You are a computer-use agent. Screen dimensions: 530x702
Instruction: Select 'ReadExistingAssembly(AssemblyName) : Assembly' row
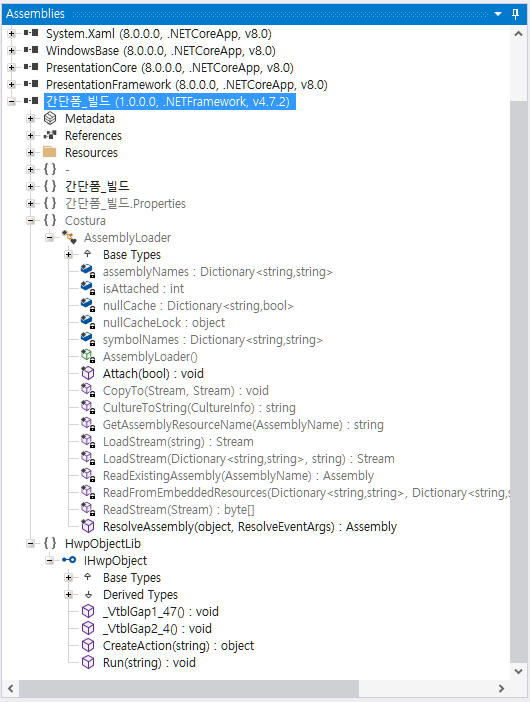click(238, 476)
